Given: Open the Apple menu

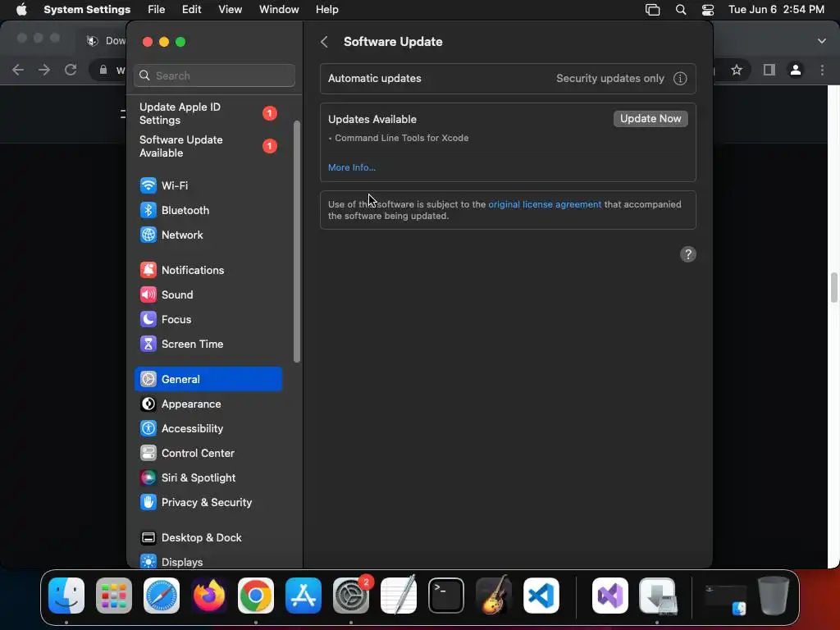Looking at the screenshot, I should coord(21,10).
